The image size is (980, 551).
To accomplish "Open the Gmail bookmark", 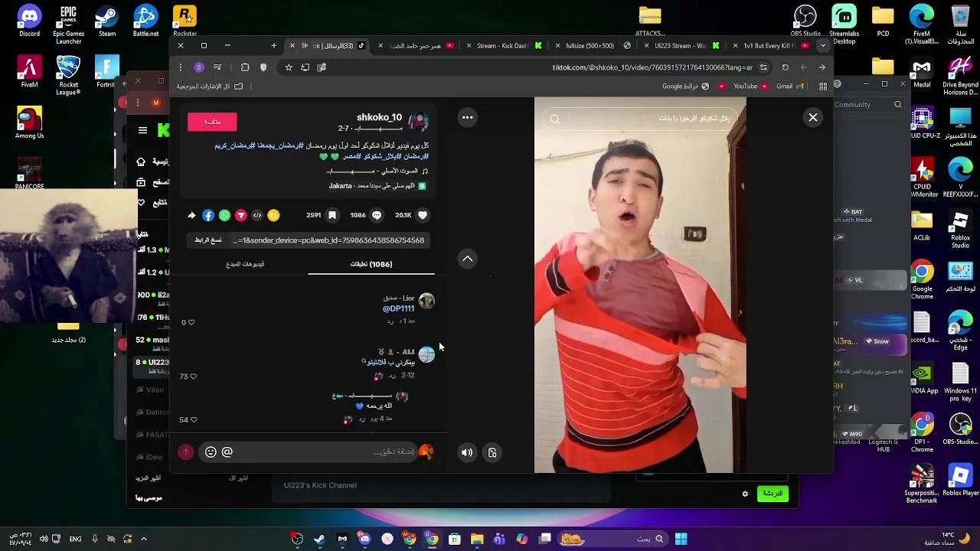I will (x=789, y=86).
